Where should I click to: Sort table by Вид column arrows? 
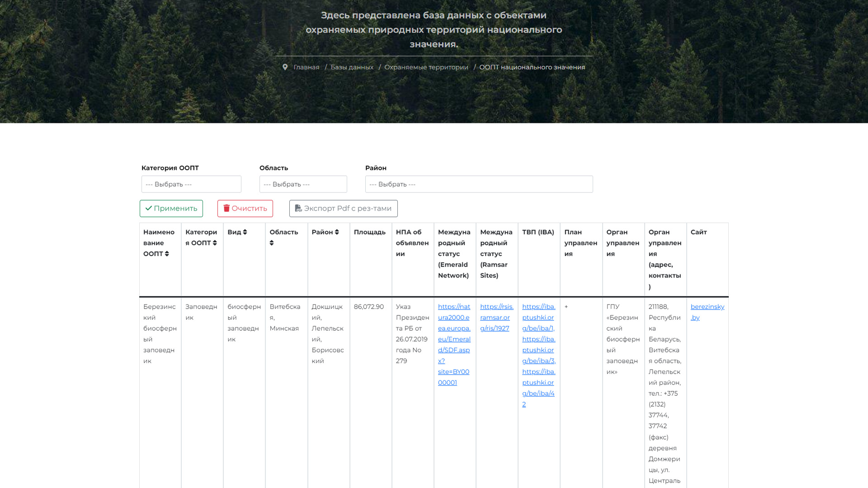245,232
